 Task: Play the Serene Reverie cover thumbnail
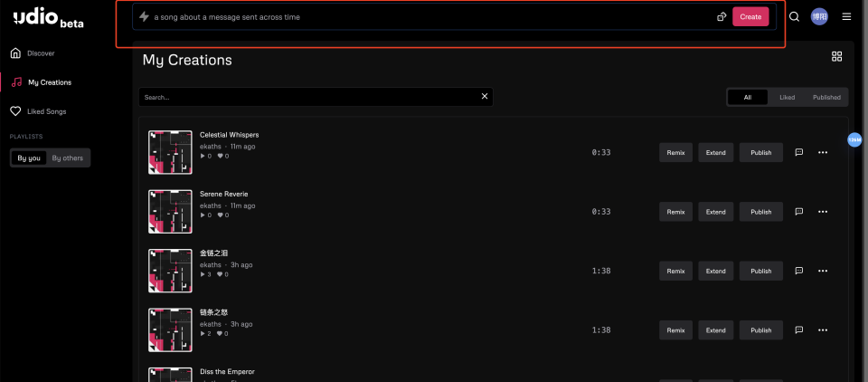point(170,212)
